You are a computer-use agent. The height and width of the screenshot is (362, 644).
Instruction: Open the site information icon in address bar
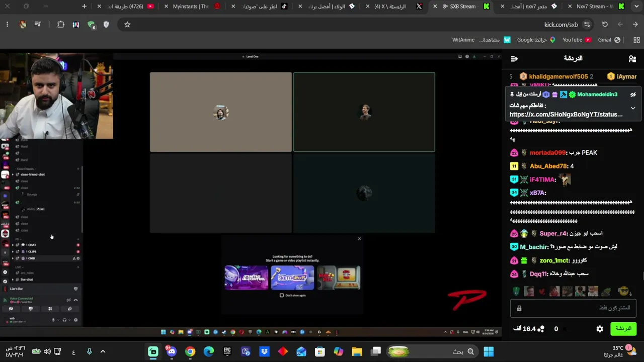point(587,24)
